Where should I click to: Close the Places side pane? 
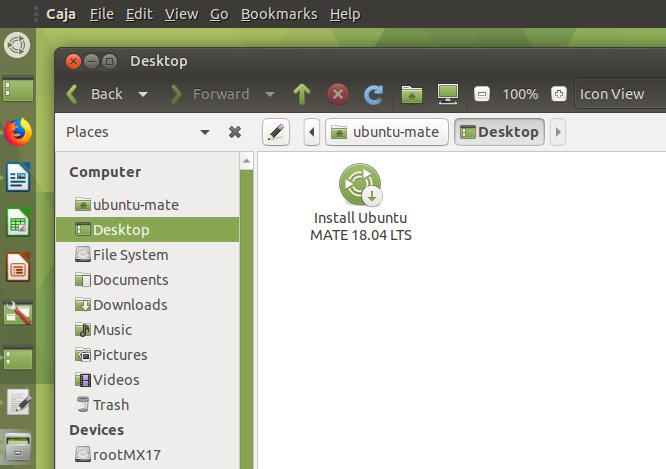coord(235,132)
